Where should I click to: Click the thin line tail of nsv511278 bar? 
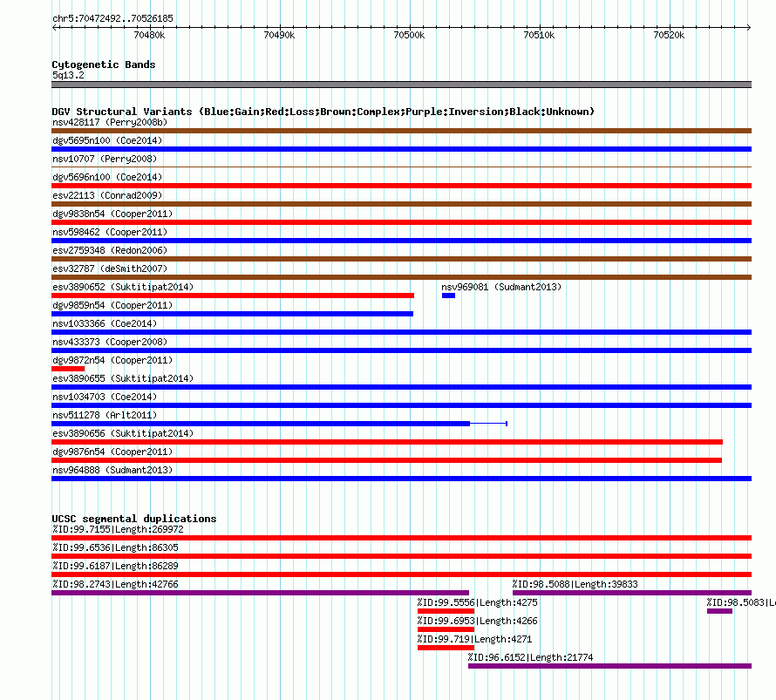(x=488, y=424)
